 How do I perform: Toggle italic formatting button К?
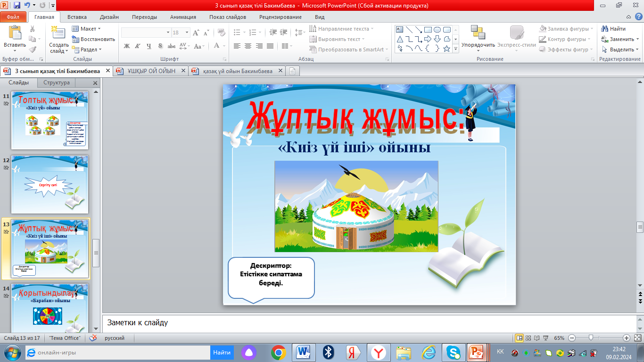coord(138,46)
